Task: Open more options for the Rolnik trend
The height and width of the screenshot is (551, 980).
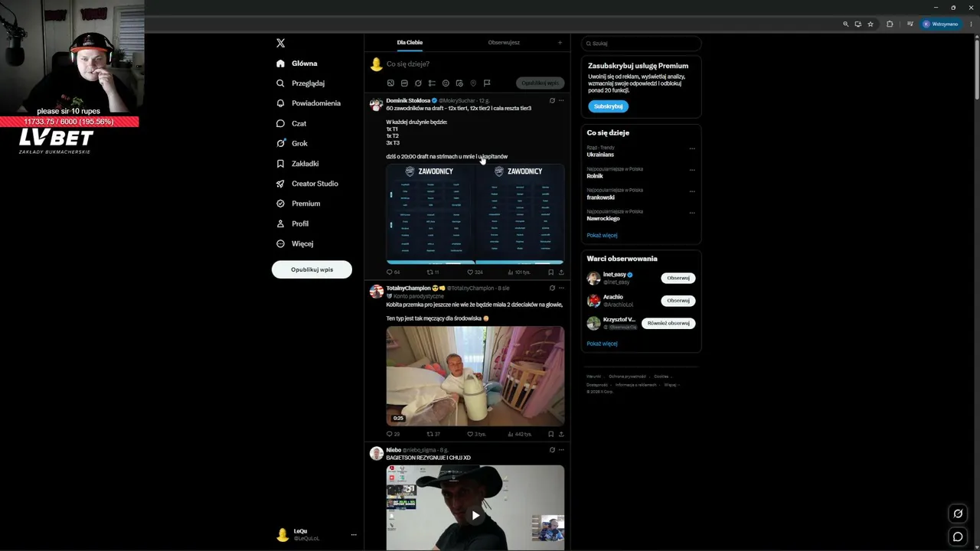Action: [692, 170]
